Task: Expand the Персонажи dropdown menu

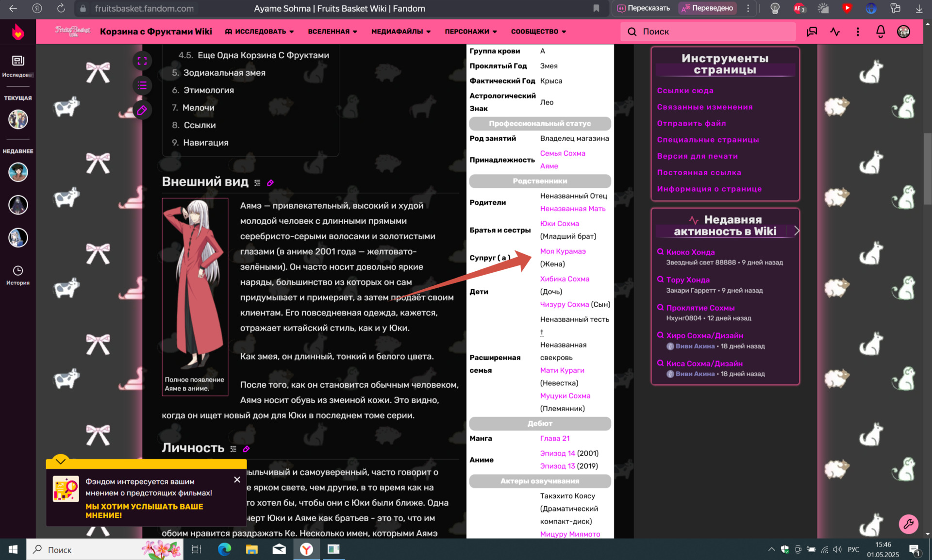Action: pyautogui.click(x=470, y=32)
